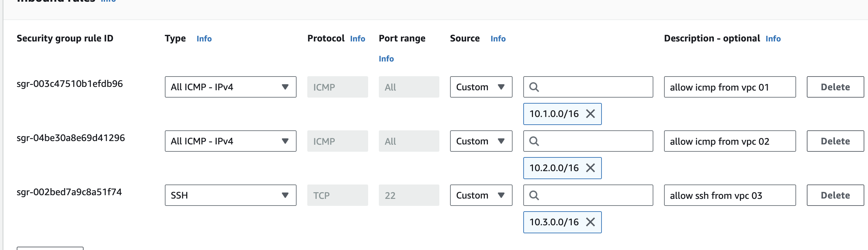
Task: Click the 'allow ssh from vpc 03' description field
Action: pos(730,196)
